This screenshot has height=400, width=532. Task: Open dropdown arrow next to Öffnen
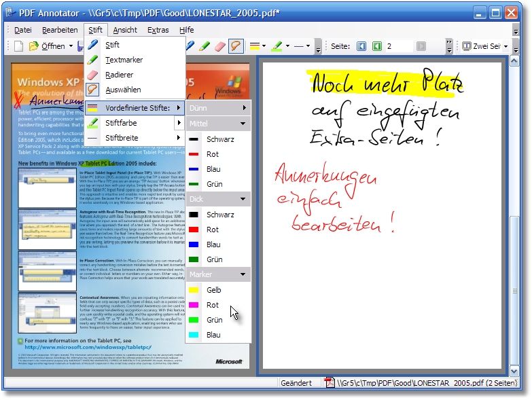pyautogui.click(x=71, y=46)
